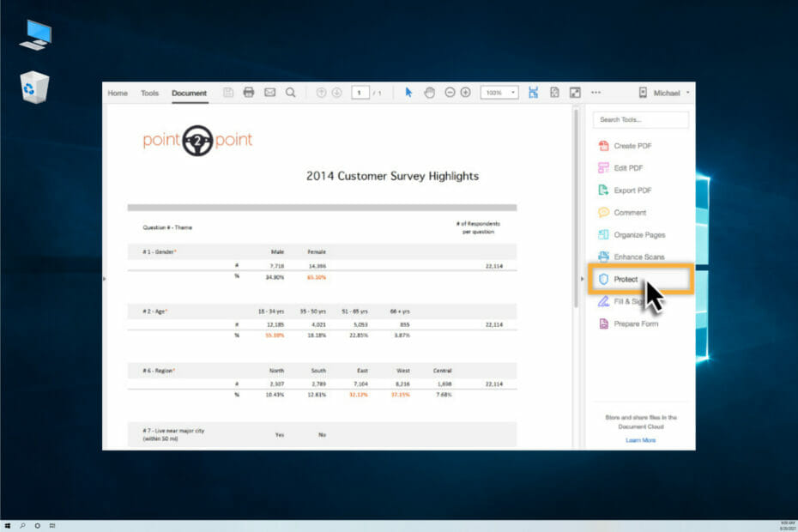
Task: Click the zoom in plus icon
Action: point(466,92)
